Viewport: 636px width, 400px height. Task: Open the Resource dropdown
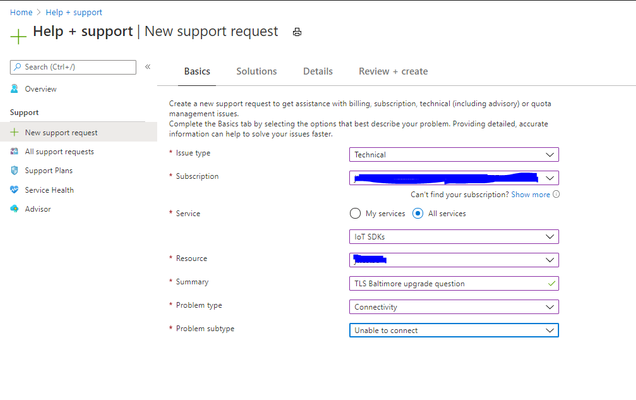454,260
